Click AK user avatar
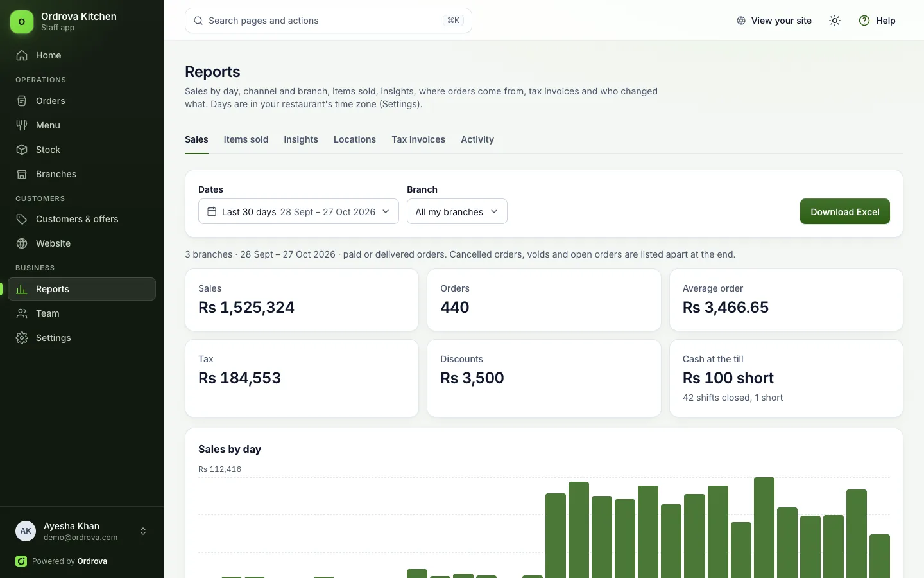The image size is (924, 578). (x=26, y=531)
